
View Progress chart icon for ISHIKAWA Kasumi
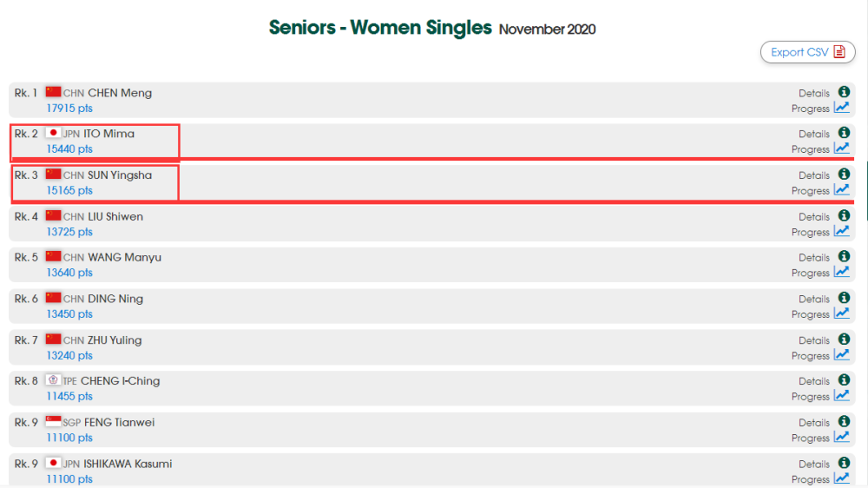842,478
